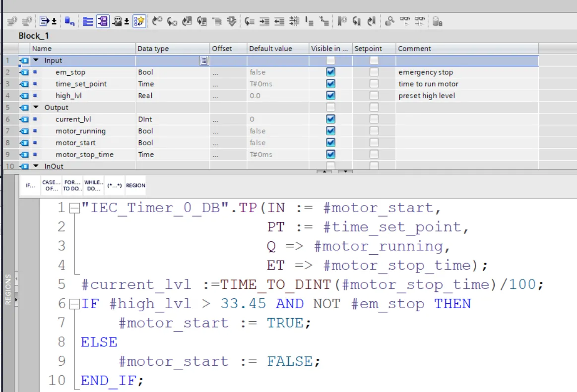577x392 pixels.
Task: Click the indent text icon
Action: coord(264,21)
